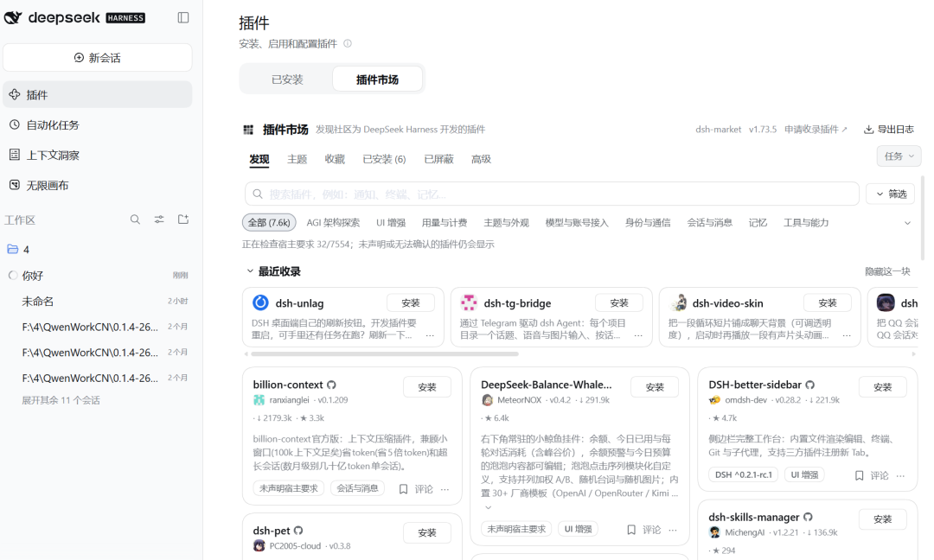
Task: Collapse the 最近收录 section
Action: click(250, 271)
